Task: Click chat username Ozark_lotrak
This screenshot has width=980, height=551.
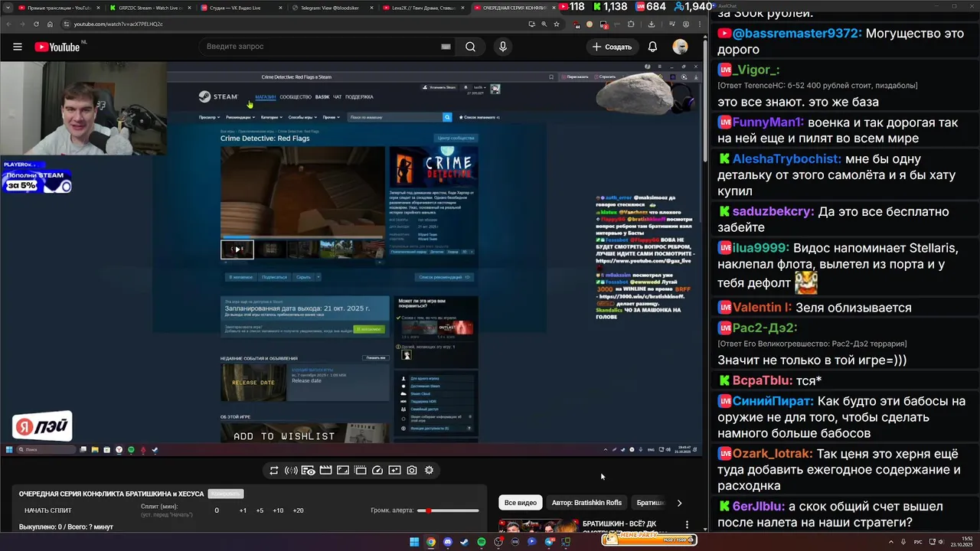Action: pyautogui.click(x=772, y=453)
